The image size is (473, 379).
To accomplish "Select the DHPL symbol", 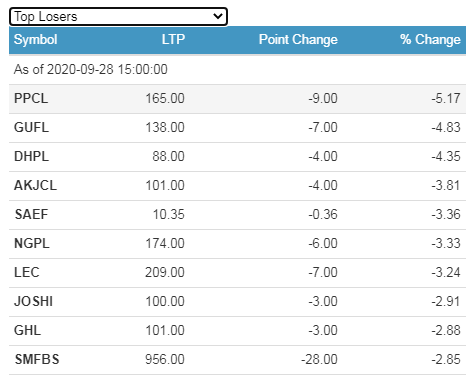I will point(31,156).
